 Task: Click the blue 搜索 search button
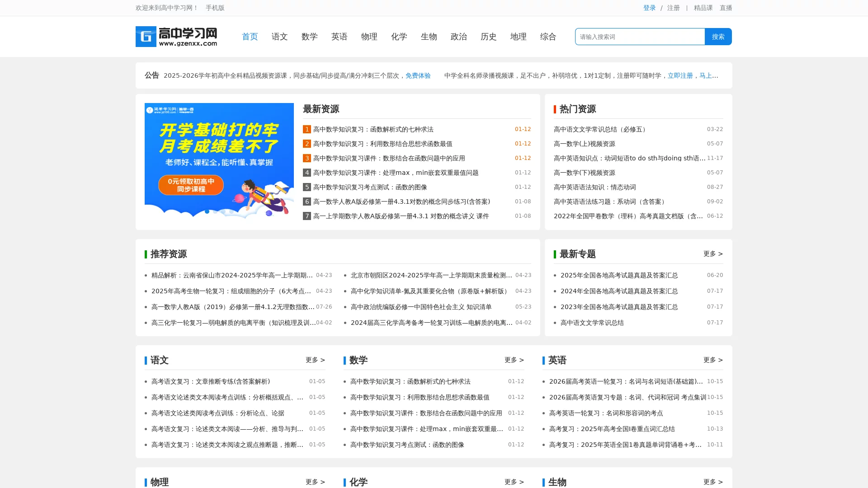[718, 37]
